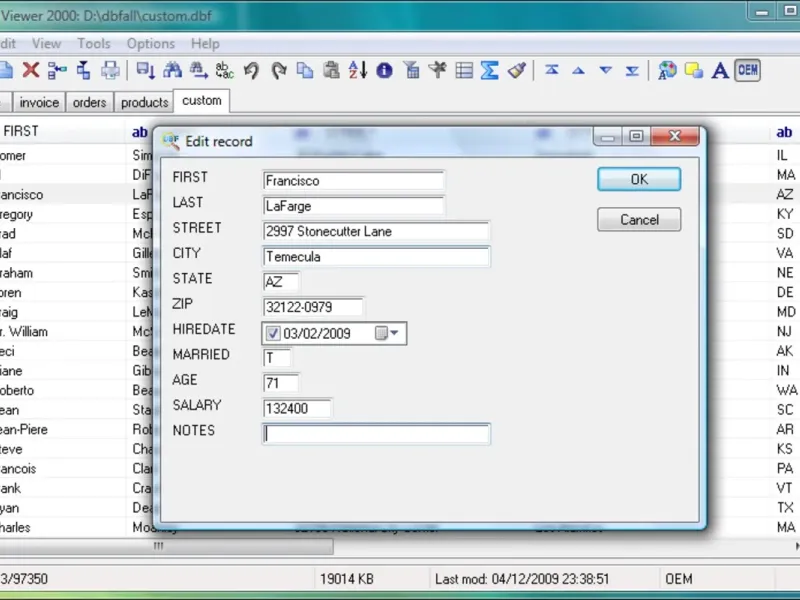Jump to first record arrow icon
This screenshot has width=800, height=600.
coord(552,70)
